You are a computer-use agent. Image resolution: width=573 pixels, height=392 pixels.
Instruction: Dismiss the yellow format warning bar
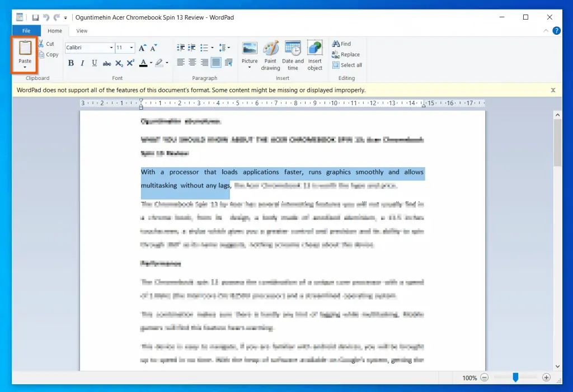pyautogui.click(x=553, y=90)
